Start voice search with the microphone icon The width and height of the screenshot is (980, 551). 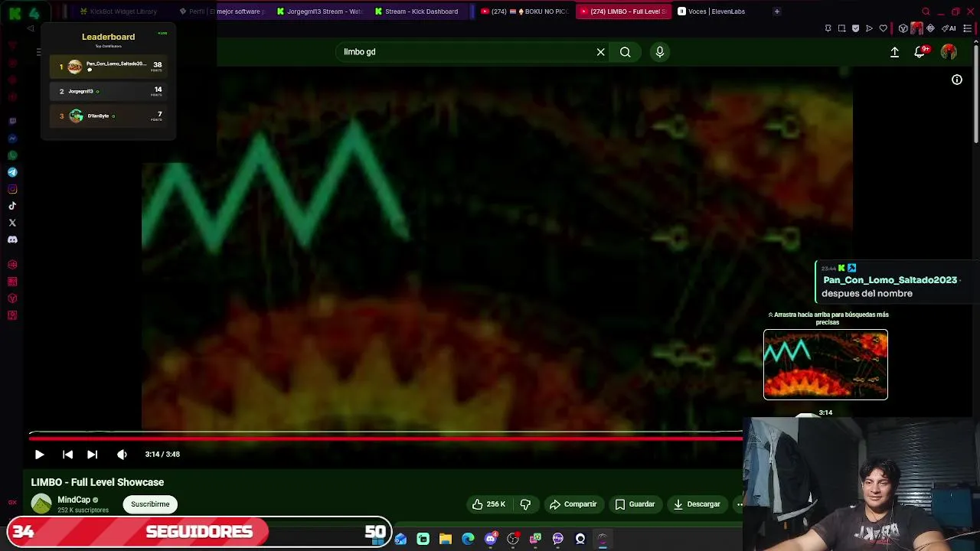660,52
